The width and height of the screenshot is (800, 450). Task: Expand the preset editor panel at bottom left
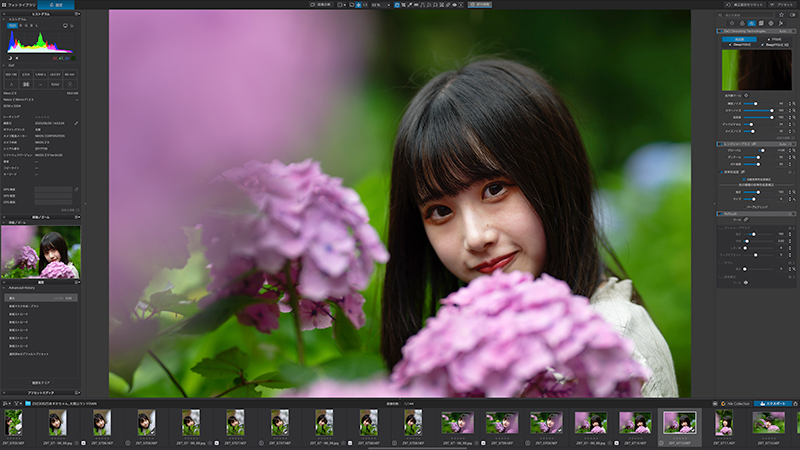click(x=4, y=392)
